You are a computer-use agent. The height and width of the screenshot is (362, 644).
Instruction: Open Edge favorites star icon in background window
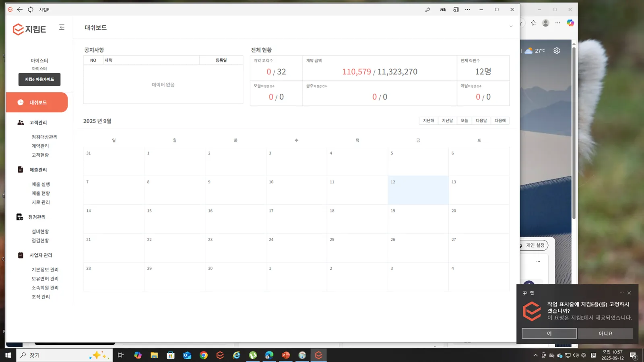click(534, 23)
